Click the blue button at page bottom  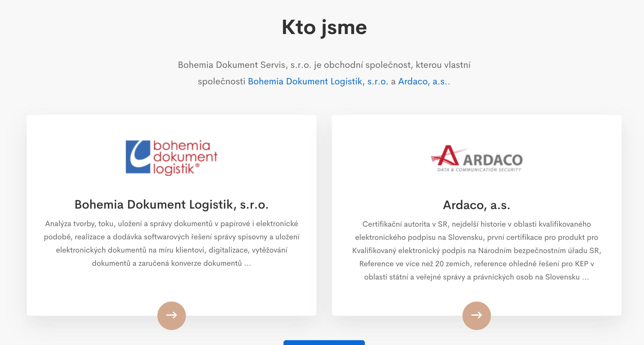(324, 342)
